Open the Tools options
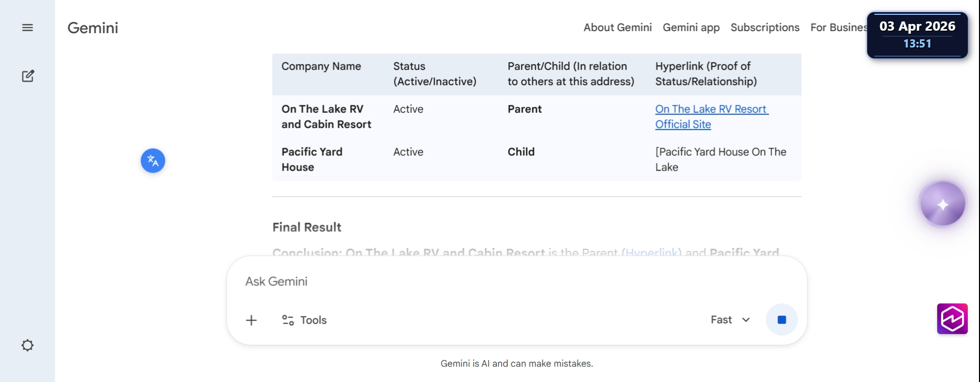This screenshot has height=382, width=980. 305,320
